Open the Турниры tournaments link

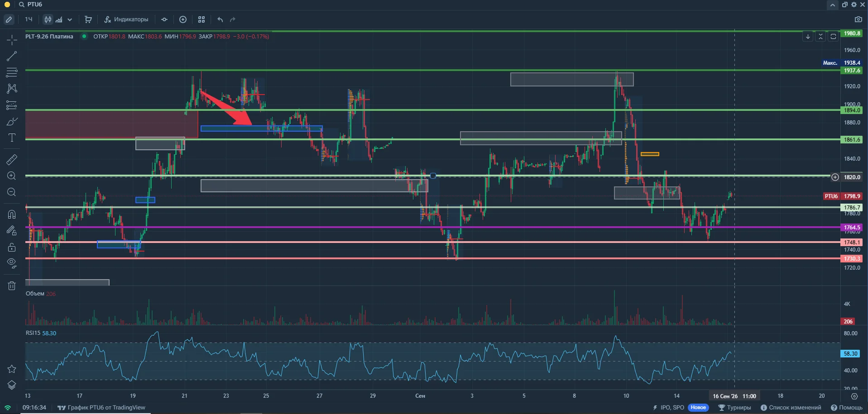coord(734,408)
